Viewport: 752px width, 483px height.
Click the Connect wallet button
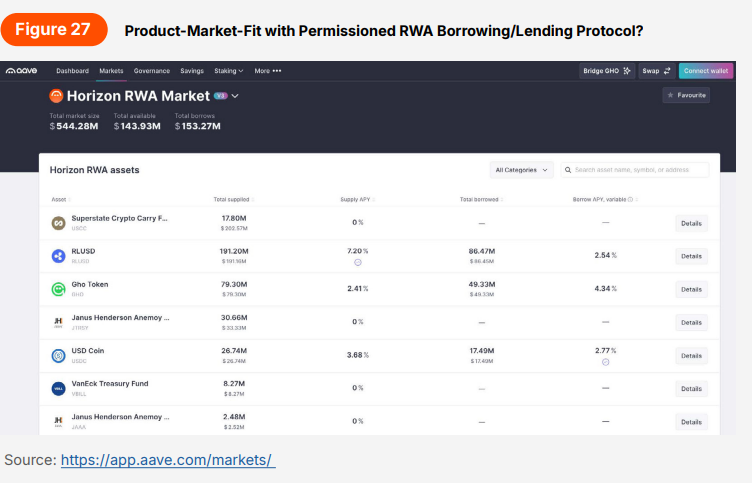705,71
